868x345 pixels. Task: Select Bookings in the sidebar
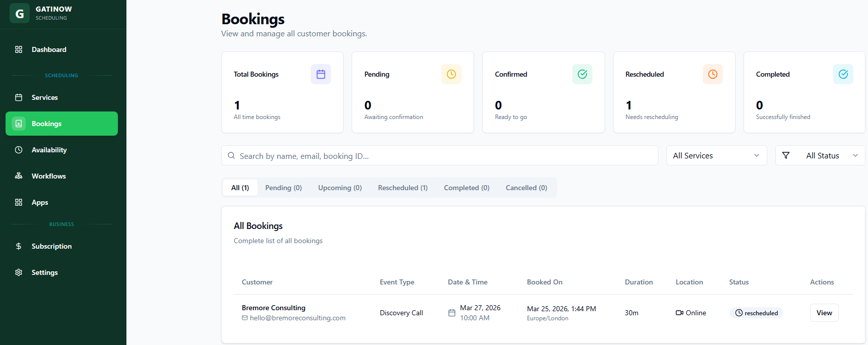click(61, 124)
